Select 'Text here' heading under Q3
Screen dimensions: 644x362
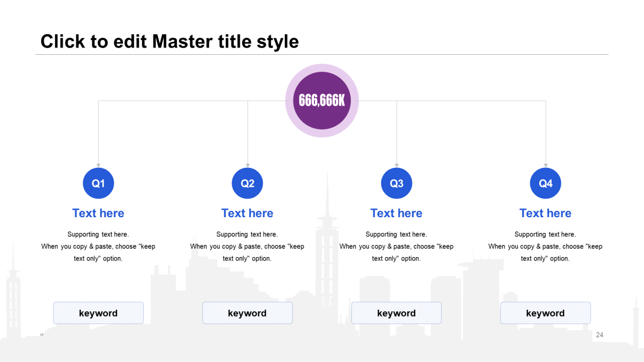[x=396, y=213]
